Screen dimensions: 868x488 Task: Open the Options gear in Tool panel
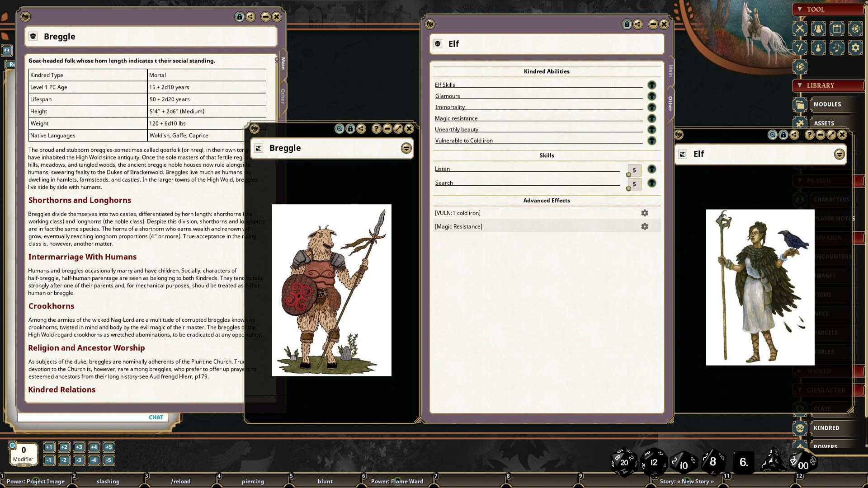pyautogui.click(x=855, y=47)
